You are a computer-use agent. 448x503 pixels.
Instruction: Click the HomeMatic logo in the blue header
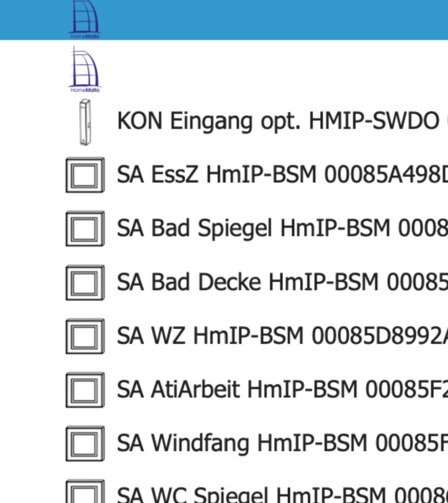[85, 19]
